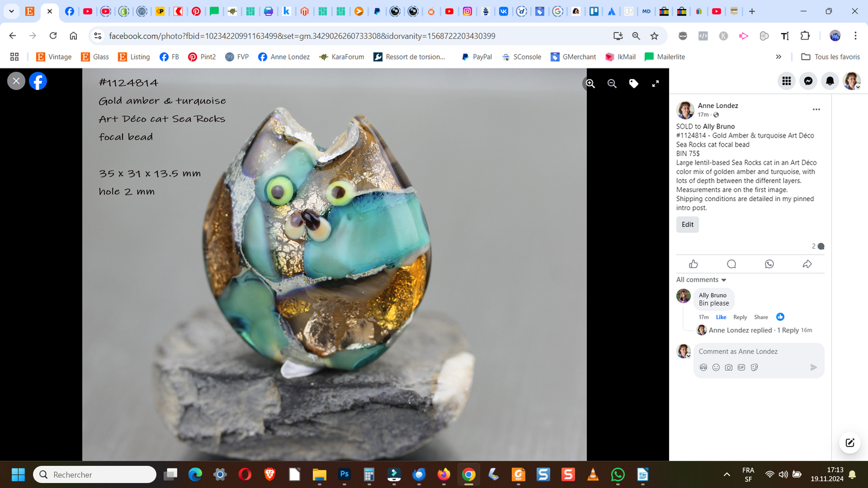View the 2 comments count
Screen dimensions: 868x488
pyautogui.click(x=818, y=246)
